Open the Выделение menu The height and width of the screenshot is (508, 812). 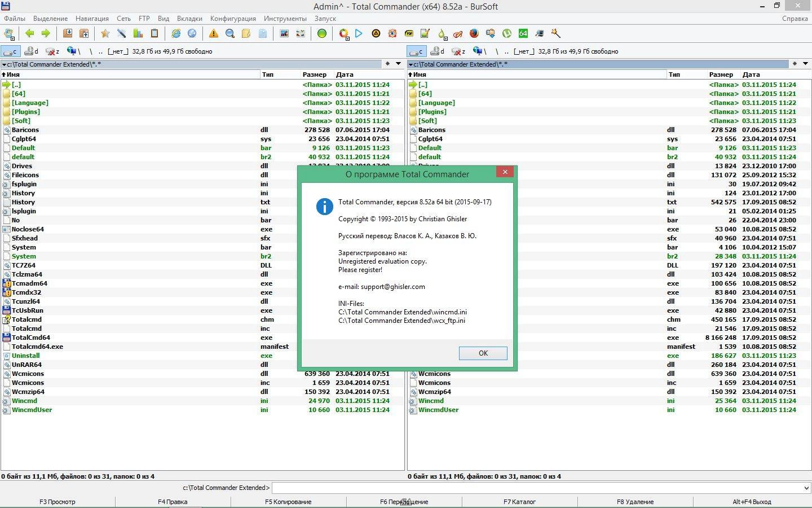tap(50, 19)
